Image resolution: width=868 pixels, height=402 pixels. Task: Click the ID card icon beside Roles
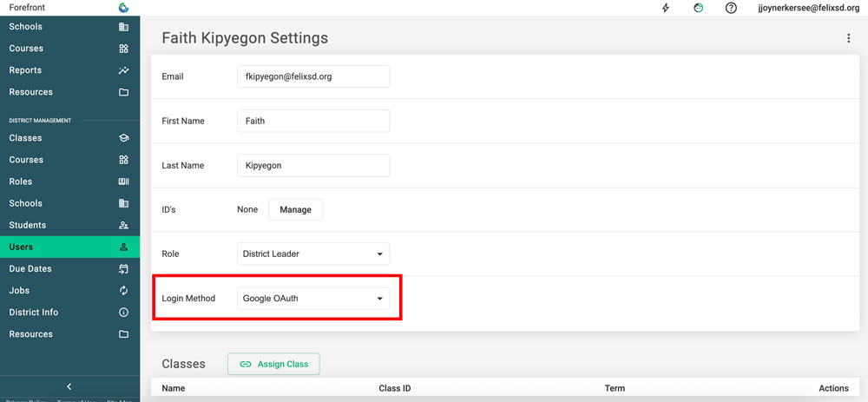pyautogui.click(x=123, y=181)
